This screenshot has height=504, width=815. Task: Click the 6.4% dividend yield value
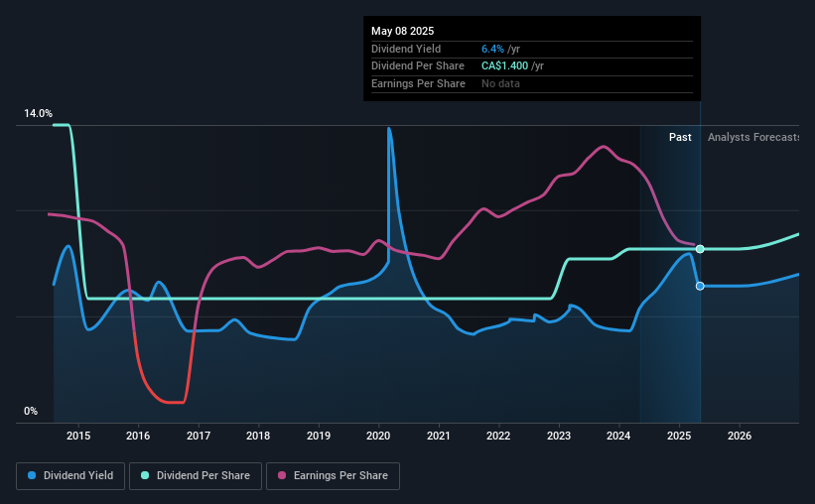492,49
